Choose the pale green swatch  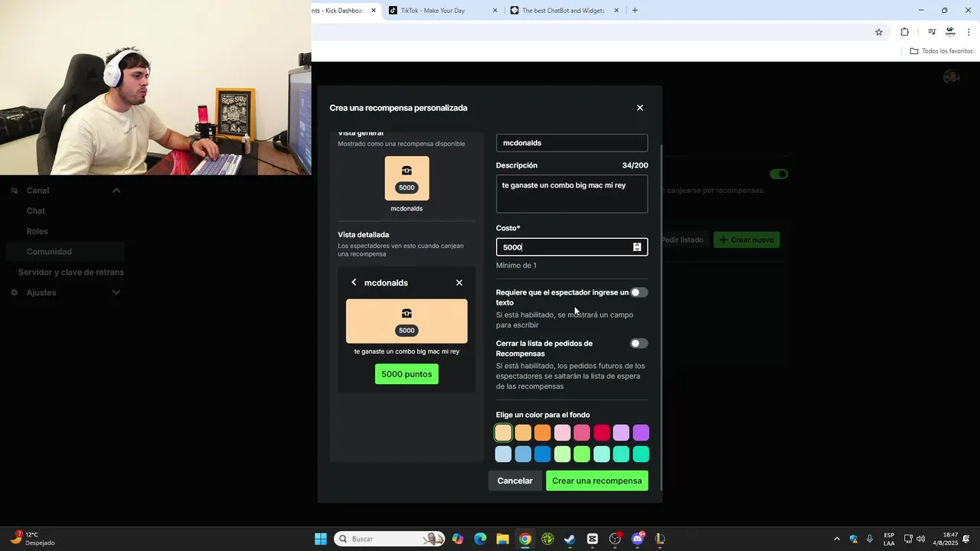coord(563,455)
